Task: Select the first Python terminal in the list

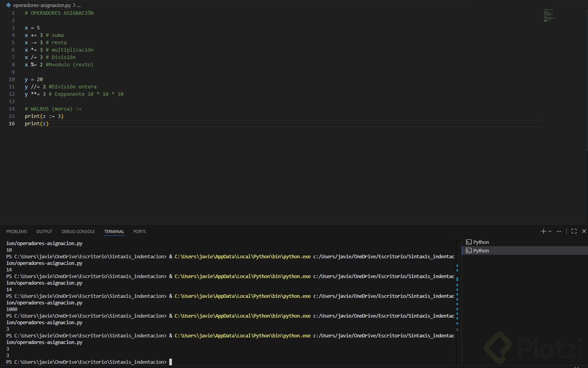Action: 480,242
